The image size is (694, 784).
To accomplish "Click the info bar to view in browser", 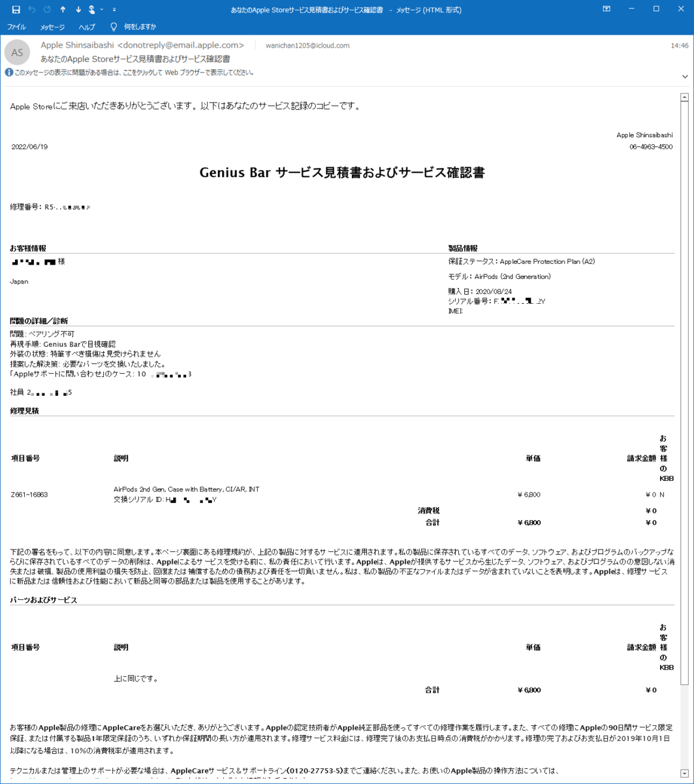I will click(x=134, y=73).
